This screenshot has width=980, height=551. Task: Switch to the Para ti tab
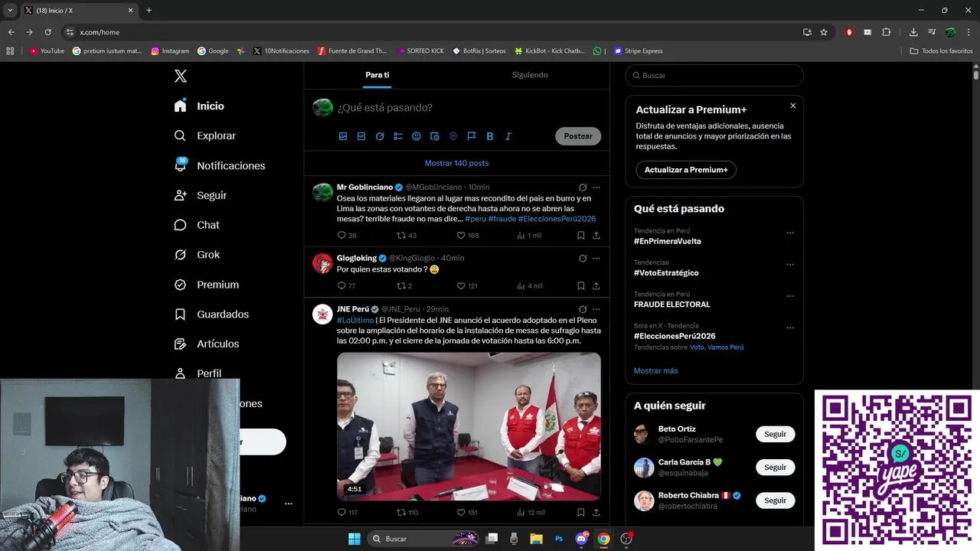pos(377,75)
